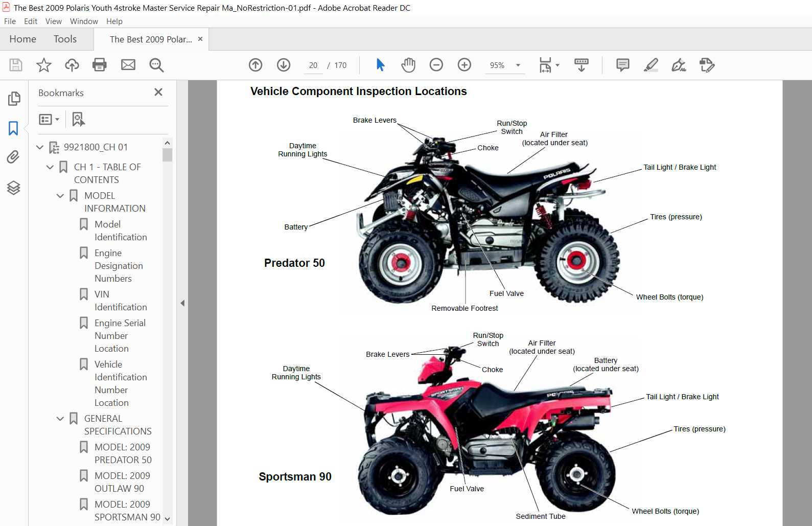Jump to Model Identification bookmark
The image size is (812, 526).
pos(121,231)
